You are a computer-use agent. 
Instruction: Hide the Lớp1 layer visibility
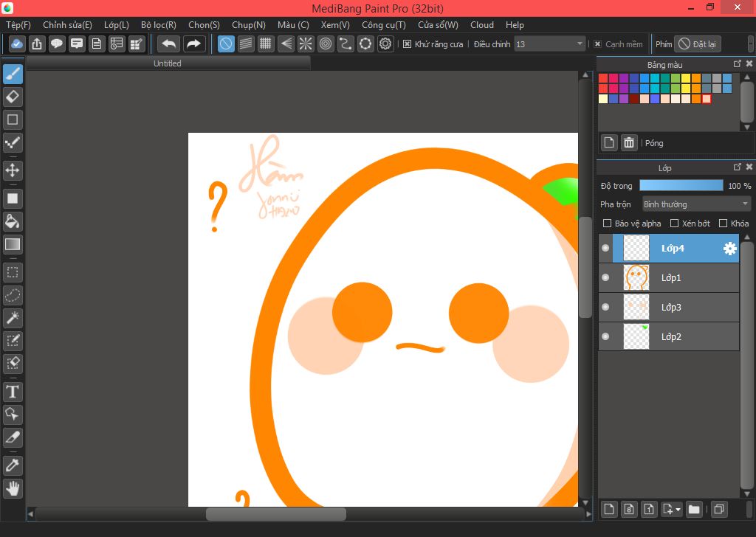[605, 277]
